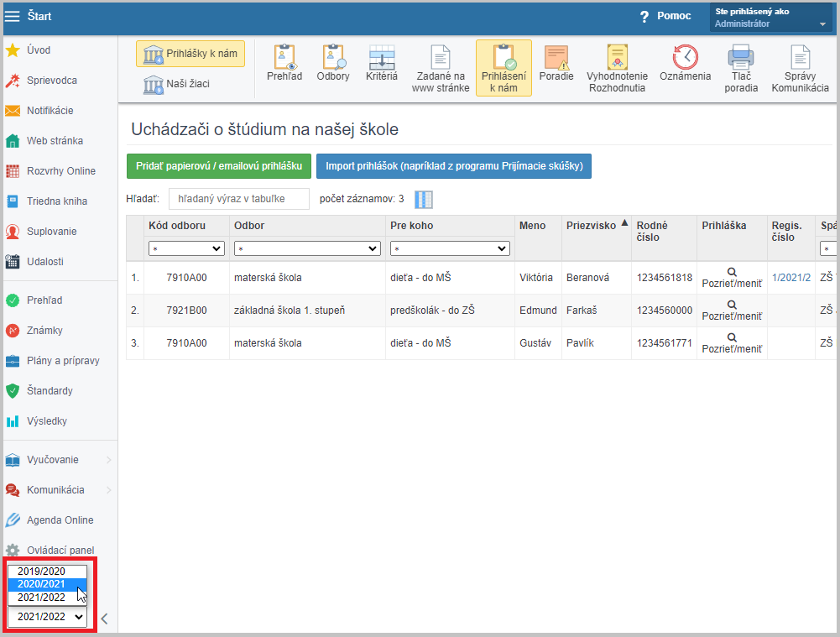Select 2021/2022 in the open year list

tap(47, 598)
